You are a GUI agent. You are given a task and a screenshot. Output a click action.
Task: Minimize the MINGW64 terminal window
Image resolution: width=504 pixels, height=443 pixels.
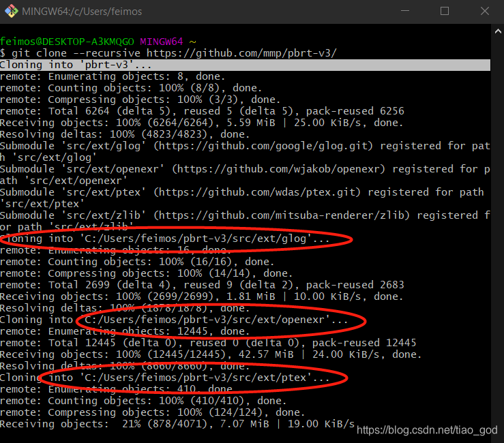[405, 11]
